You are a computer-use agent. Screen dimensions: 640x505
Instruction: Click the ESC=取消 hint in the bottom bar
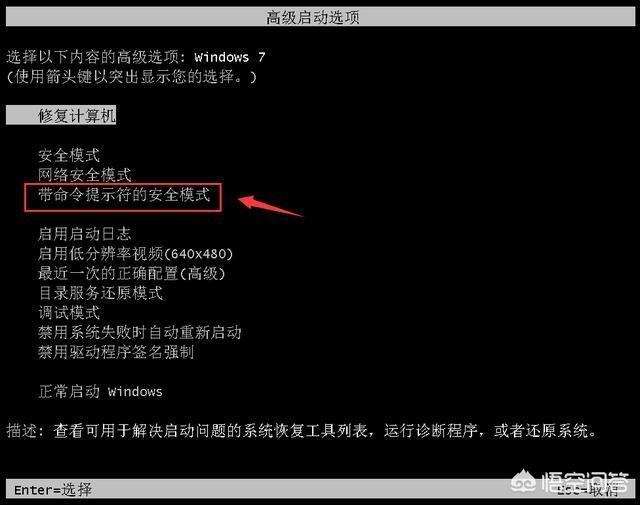(588, 490)
